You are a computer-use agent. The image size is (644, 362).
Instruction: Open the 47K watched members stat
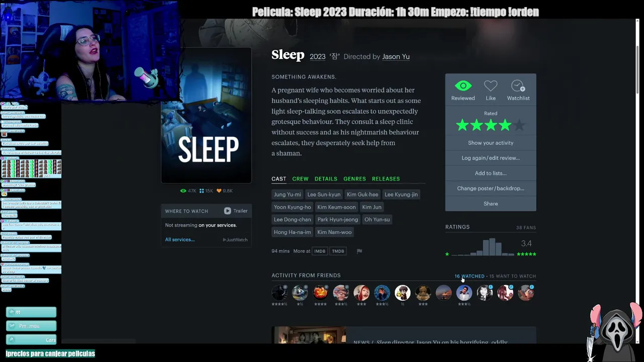pyautogui.click(x=188, y=191)
